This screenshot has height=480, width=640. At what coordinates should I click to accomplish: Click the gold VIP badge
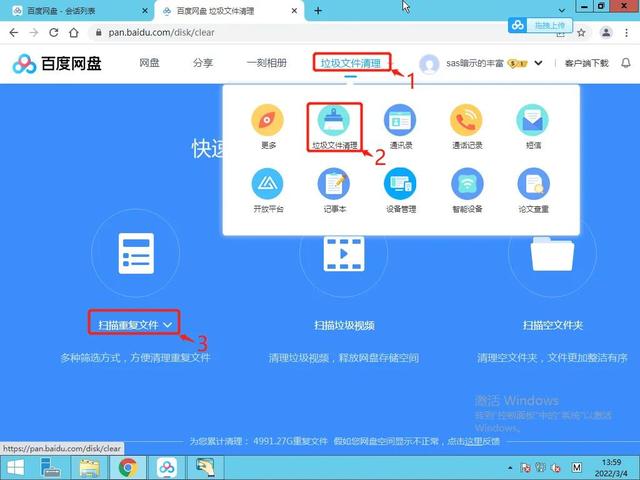coord(518,64)
